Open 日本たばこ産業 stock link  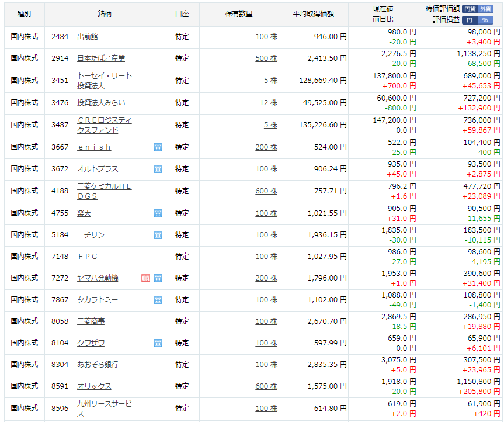[101, 58]
